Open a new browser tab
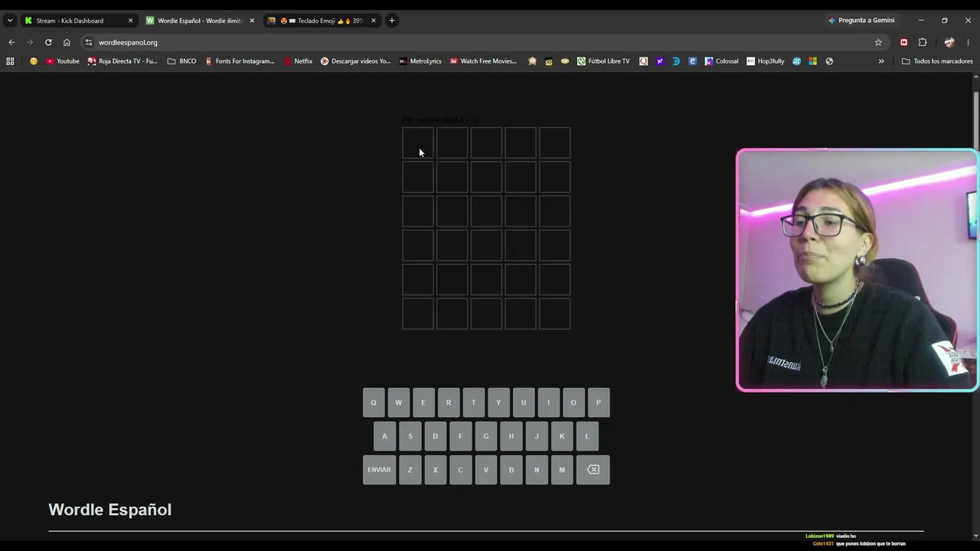980x551 pixels. click(x=392, y=21)
